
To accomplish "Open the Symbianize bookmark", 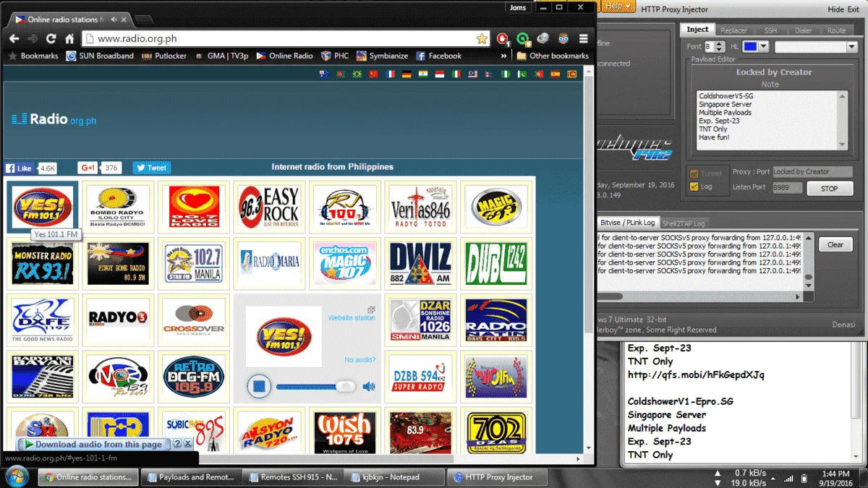I will point(382,56).
